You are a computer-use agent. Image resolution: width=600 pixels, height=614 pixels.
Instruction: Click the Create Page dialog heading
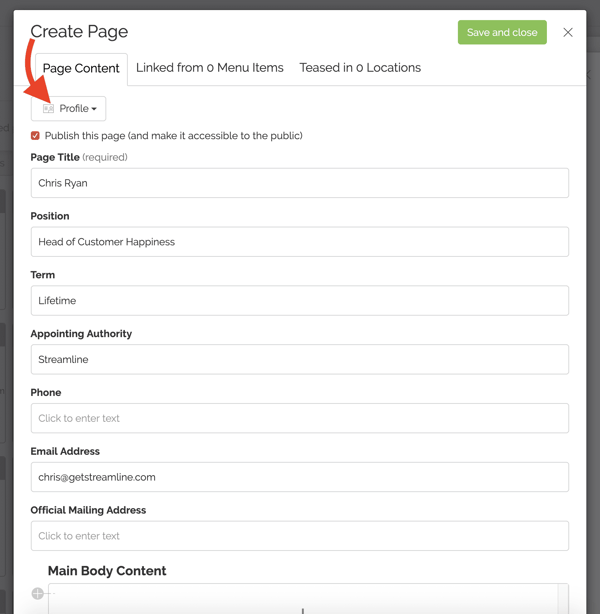pyautogui.click(x=79, y=31)
